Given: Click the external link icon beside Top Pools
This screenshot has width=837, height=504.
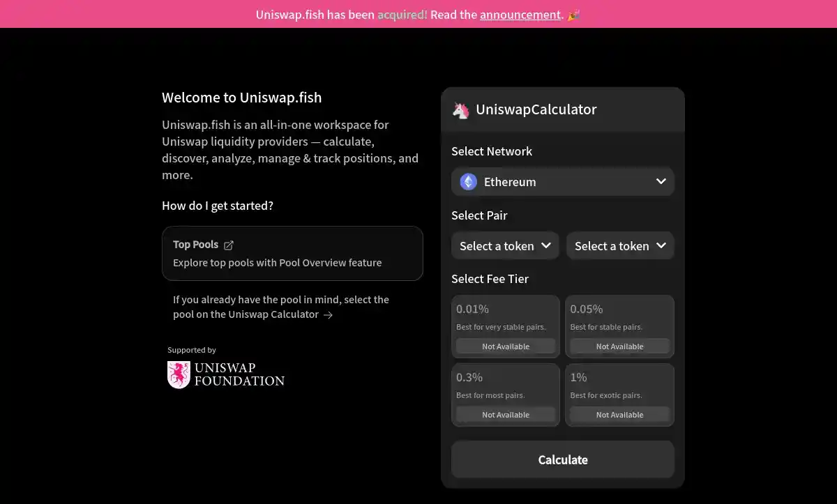Looking at the screenshot, I should 229,245.
